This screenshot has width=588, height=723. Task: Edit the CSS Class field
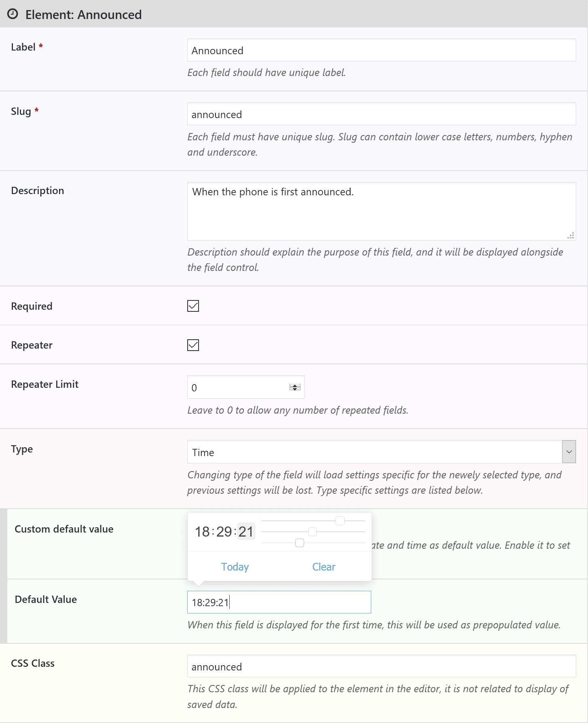pyautogui.click(x=381, y=666)
